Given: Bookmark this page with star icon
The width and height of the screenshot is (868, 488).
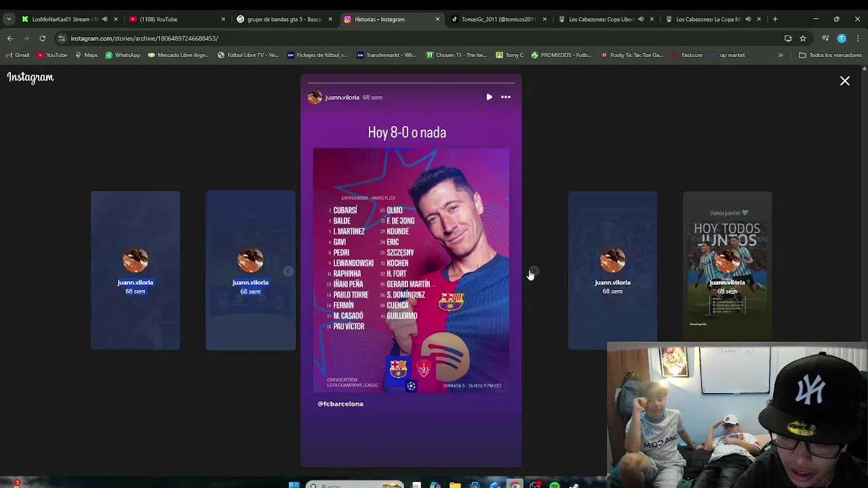Looking at the screenshot, I should 803,39.
